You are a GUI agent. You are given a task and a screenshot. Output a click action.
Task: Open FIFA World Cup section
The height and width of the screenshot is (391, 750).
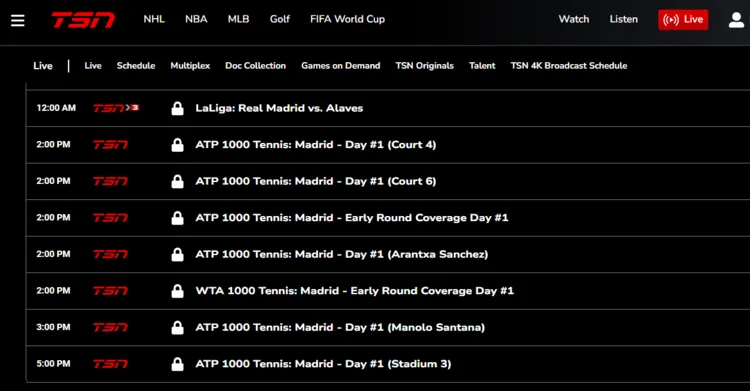pyautogui.click(x=347, y=19)
